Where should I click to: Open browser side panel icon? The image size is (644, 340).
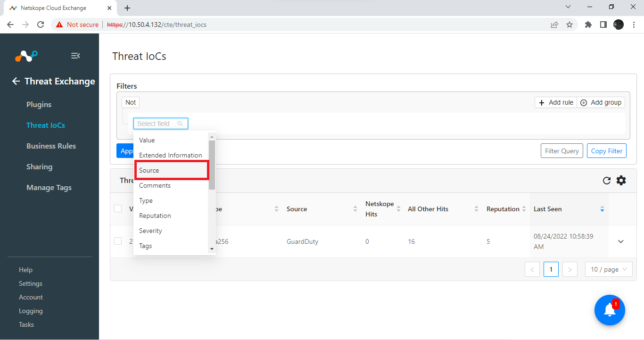tap(603, 25)
